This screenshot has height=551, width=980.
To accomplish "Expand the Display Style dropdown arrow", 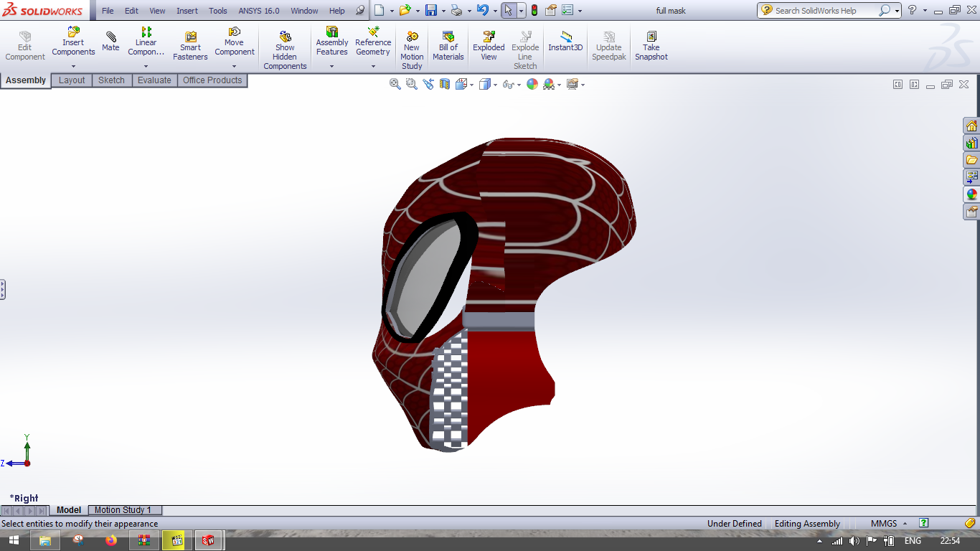I will [495, 85].
